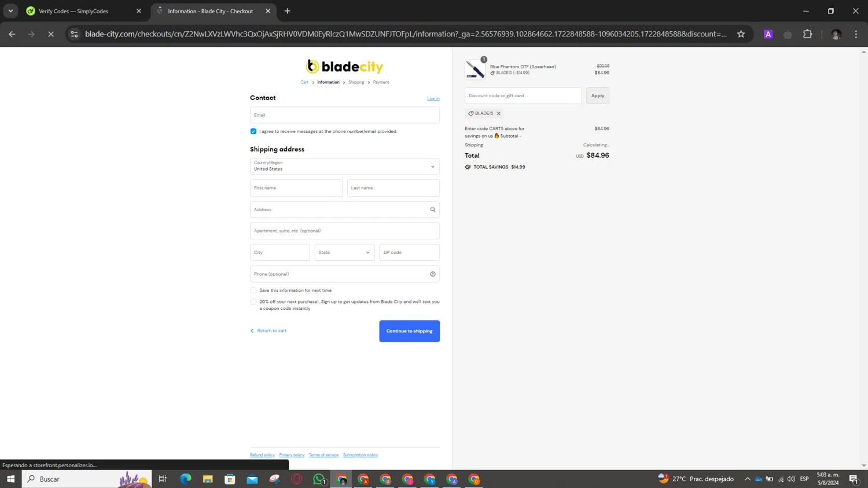This screenshot has width=868, height=488.
Task: Enable the 20% off next purchase checkbox
Action: (253, 301)
